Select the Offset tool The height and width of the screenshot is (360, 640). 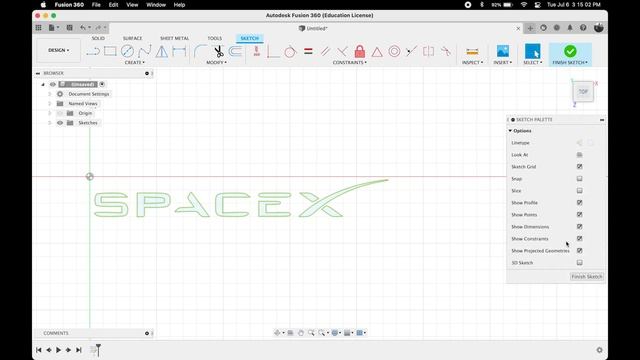point(235,51)
